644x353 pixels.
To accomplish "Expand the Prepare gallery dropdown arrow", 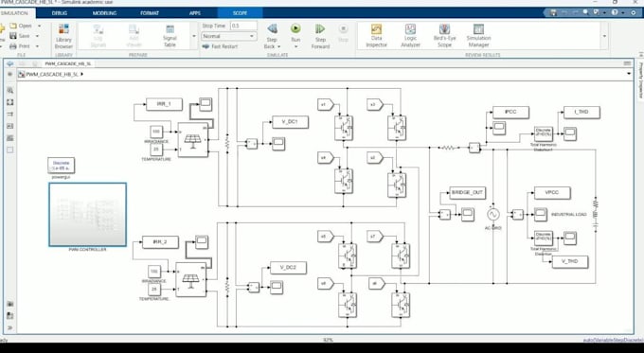I will (194, 36).
